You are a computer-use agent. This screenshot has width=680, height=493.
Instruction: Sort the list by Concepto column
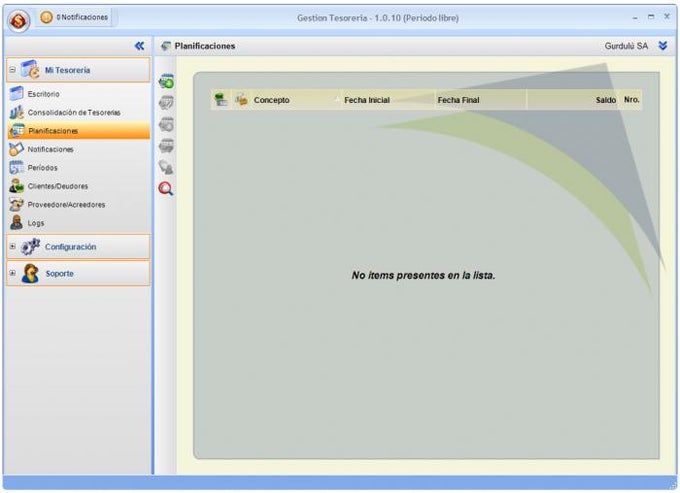click(x=297, y=100)
